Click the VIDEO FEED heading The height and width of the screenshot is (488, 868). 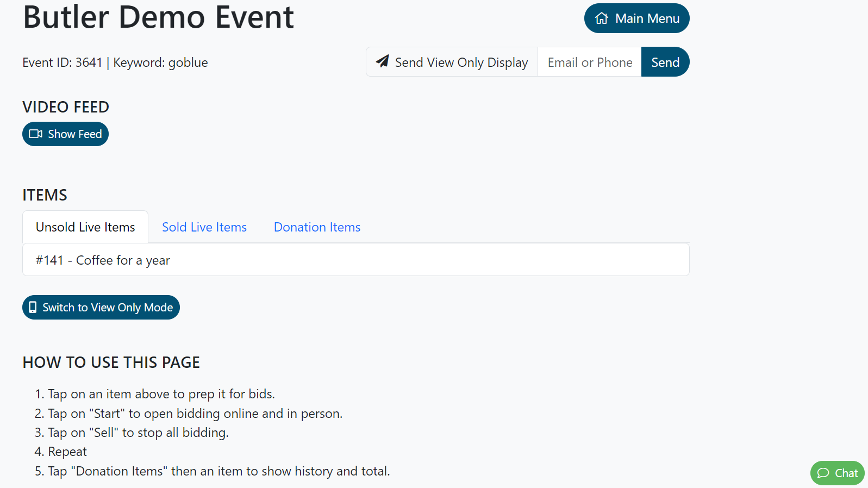click(66, 107)
